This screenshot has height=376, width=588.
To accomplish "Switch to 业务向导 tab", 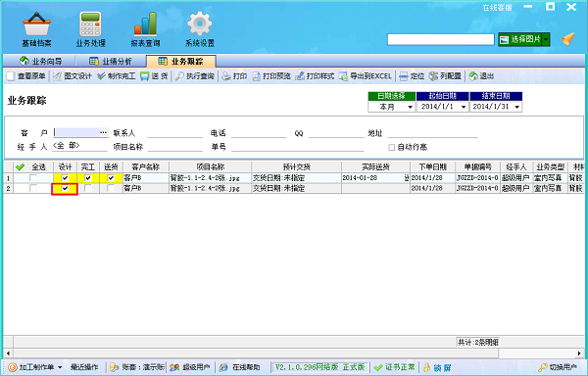I will [40, 61].
